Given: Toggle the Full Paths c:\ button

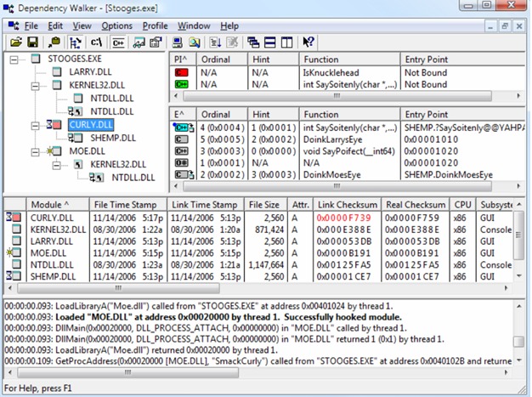Looking at the screenshot, I should point(96,43).
